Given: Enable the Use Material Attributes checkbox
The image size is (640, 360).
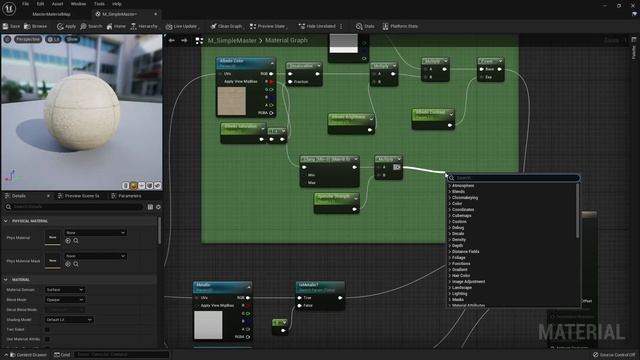Looking at the screenshot, I should (x=47, y=339).
